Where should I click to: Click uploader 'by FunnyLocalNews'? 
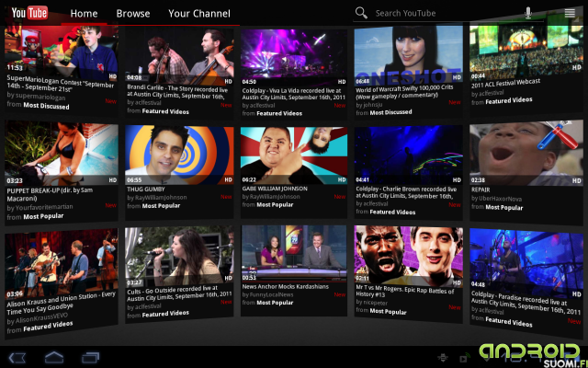pos(267,294)
